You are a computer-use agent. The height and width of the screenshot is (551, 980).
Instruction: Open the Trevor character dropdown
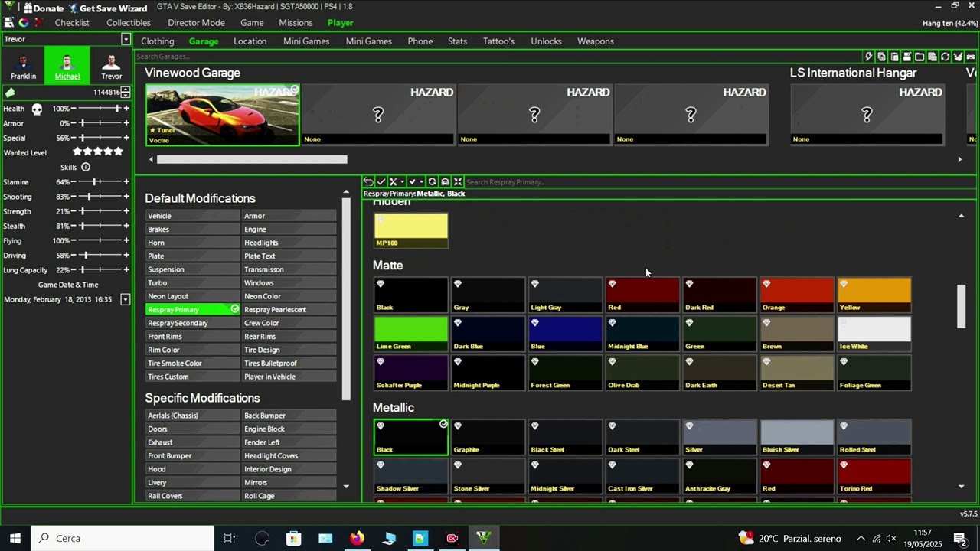pyautogui.click(x=126, y=39)
